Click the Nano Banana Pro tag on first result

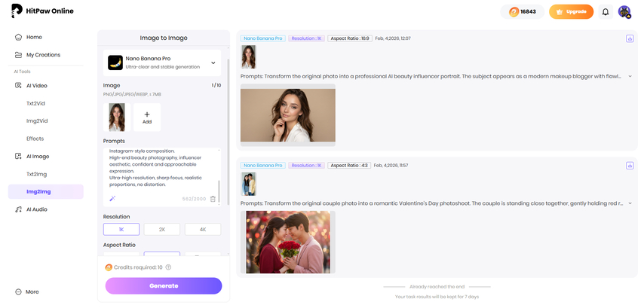[263, 38]
